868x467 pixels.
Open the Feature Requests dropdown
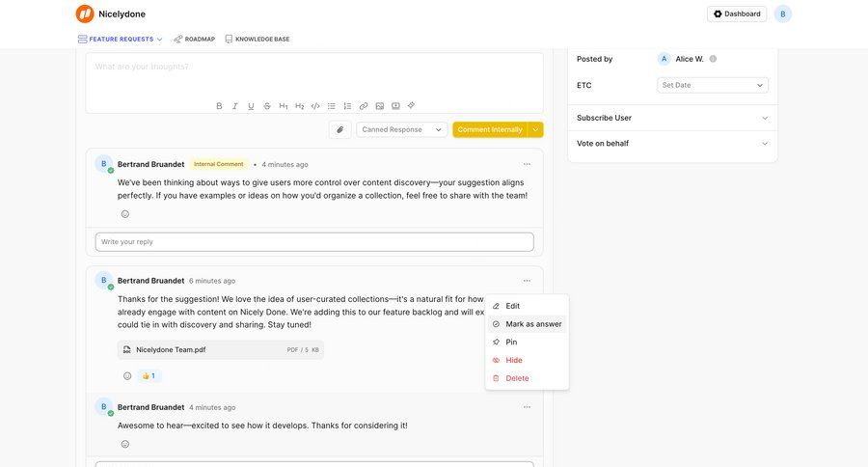pos(121,39)
